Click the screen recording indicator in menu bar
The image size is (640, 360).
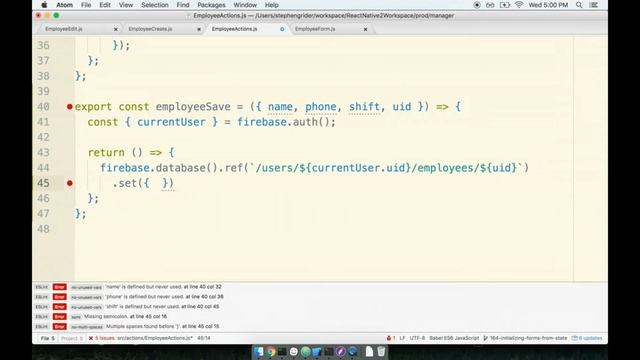(x=477, y=5)
